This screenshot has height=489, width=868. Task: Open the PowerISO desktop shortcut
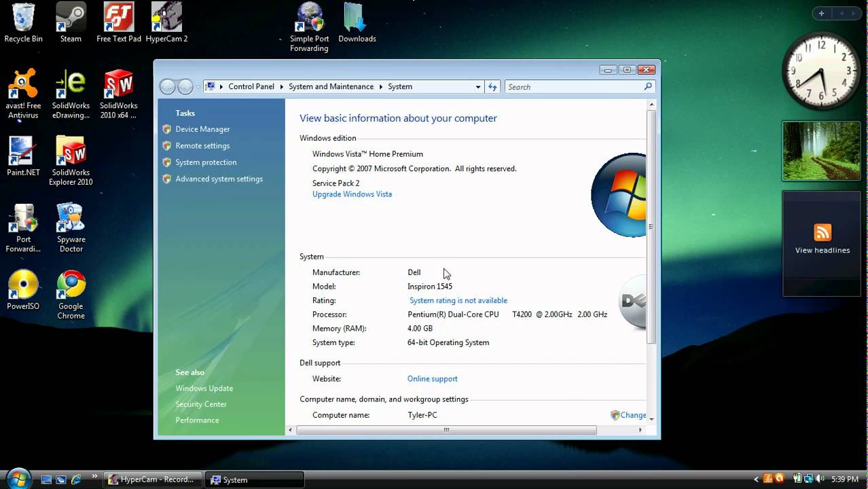(23, 290)
